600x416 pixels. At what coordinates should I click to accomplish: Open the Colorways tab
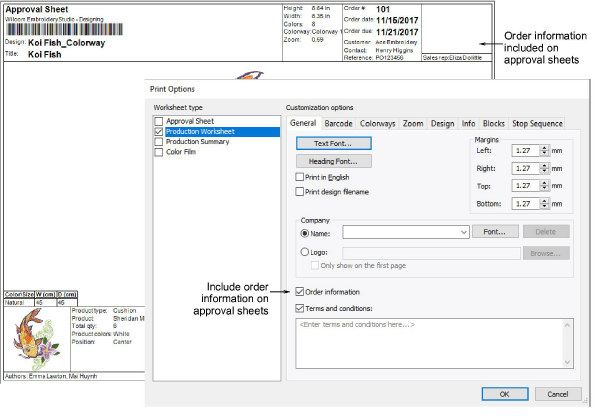[x=378, y=123]
